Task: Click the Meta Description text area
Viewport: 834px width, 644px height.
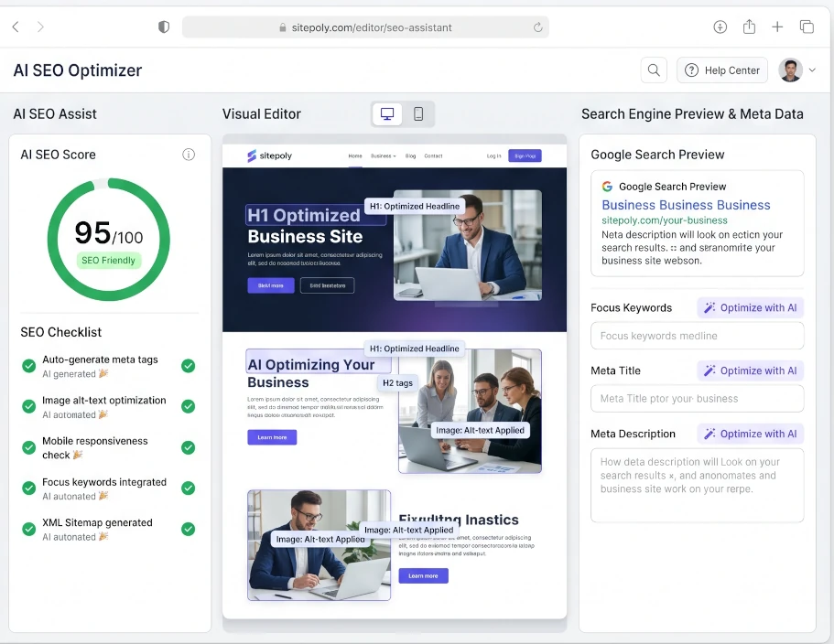Action: click(697, 486)
